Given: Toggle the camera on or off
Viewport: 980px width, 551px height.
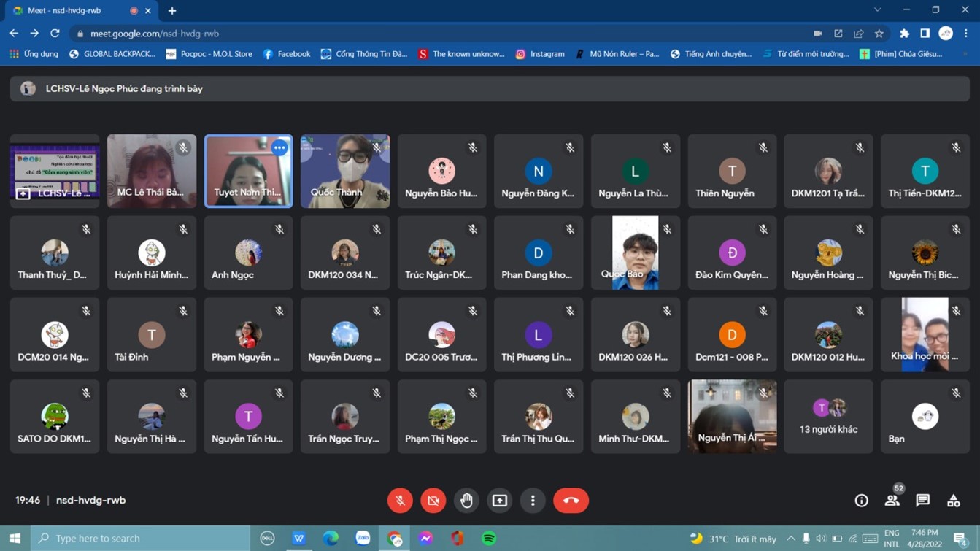Looking at the screenshot, I should (x=433, y=501).
